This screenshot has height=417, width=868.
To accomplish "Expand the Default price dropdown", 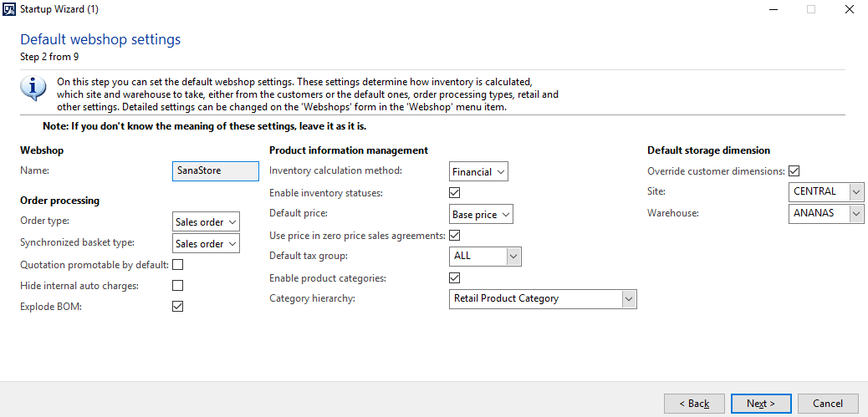I will pos(481,215).
